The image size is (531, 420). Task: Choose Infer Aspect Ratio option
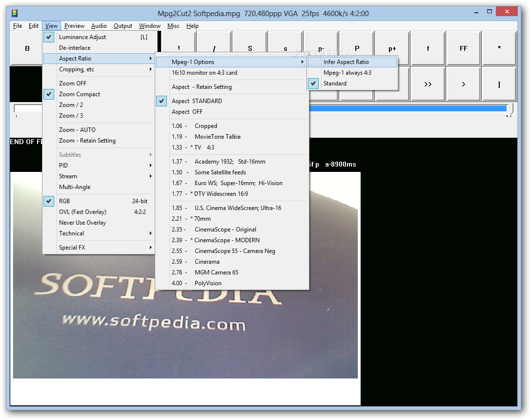pyautogui.click(x=352, y=62)
